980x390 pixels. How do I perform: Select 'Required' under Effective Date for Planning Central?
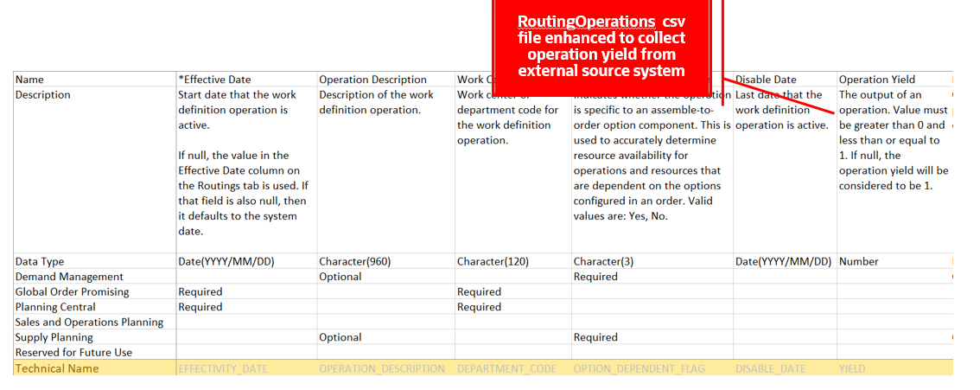point(247,307)
